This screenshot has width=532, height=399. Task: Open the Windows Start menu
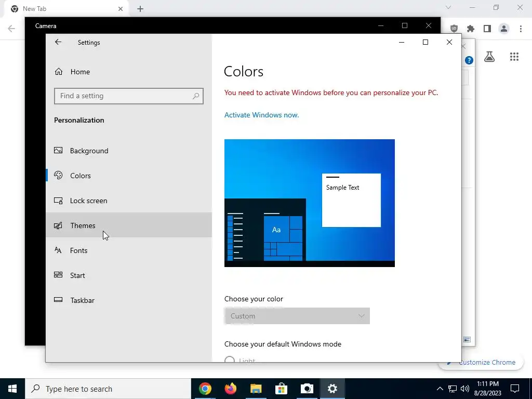tap(12, 389)
